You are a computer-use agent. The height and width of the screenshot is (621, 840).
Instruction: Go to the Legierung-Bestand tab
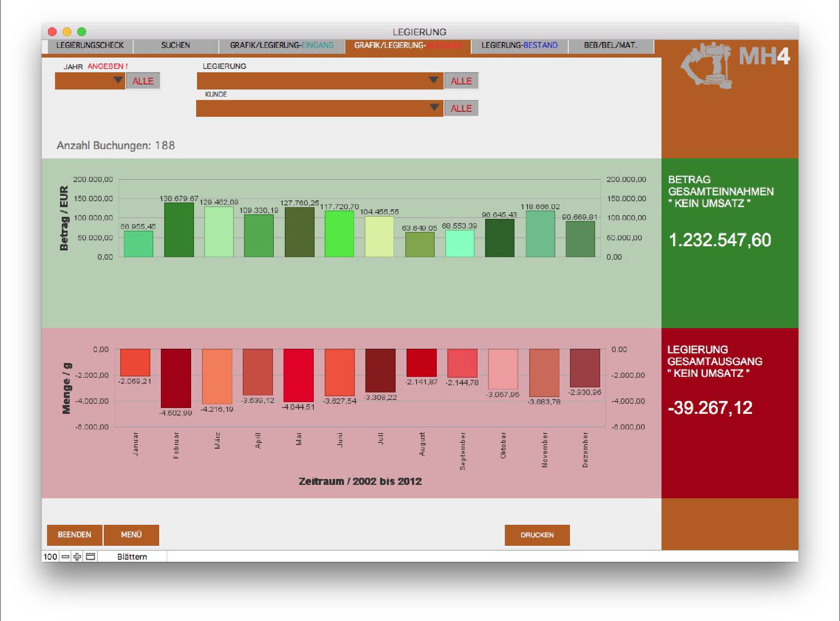coord(519,45)
